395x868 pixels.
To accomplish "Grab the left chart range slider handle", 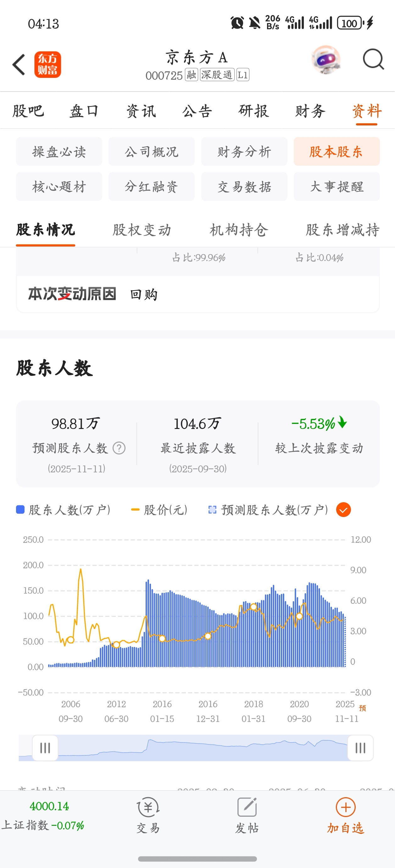I will (x=45, y=748).
